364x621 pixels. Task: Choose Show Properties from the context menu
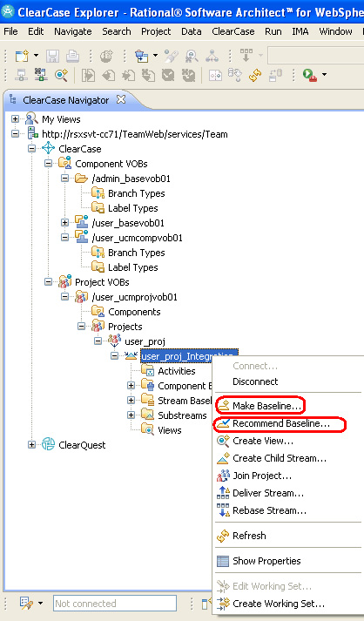click(266, 561)
